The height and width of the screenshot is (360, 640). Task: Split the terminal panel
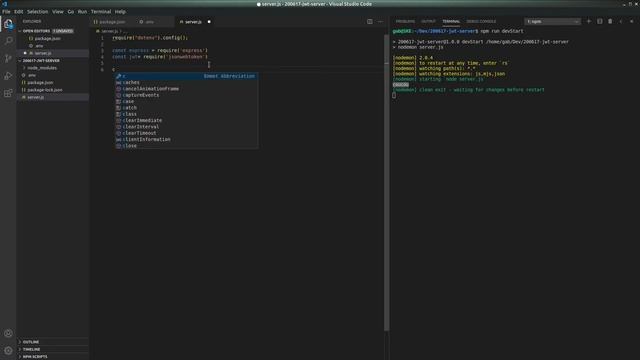click(x=600, y=21)
